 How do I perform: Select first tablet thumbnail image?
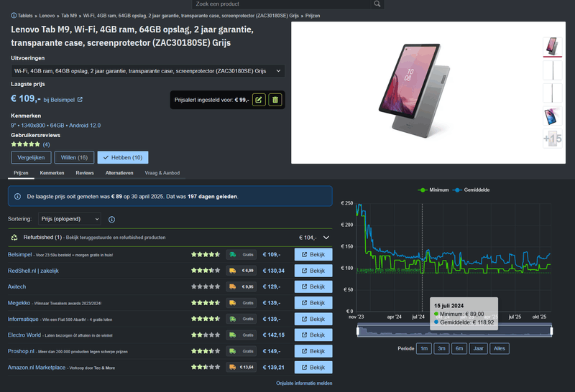(552, 47)
